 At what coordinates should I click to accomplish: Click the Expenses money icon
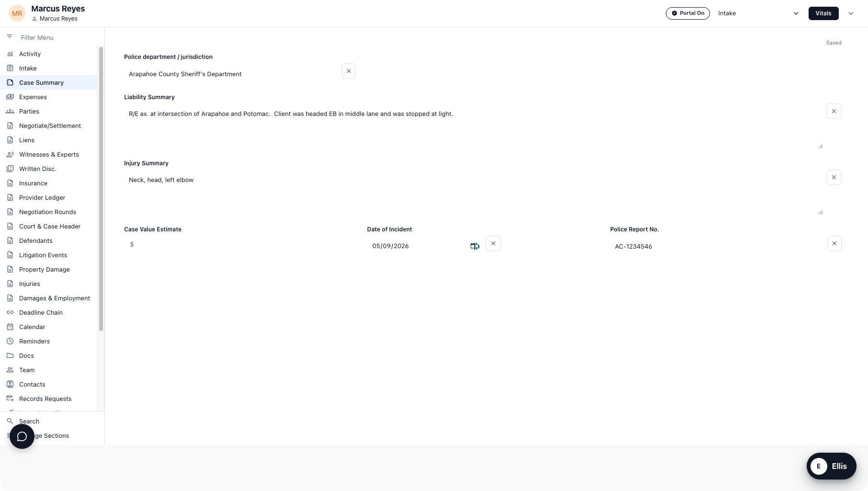pos(10,97)
